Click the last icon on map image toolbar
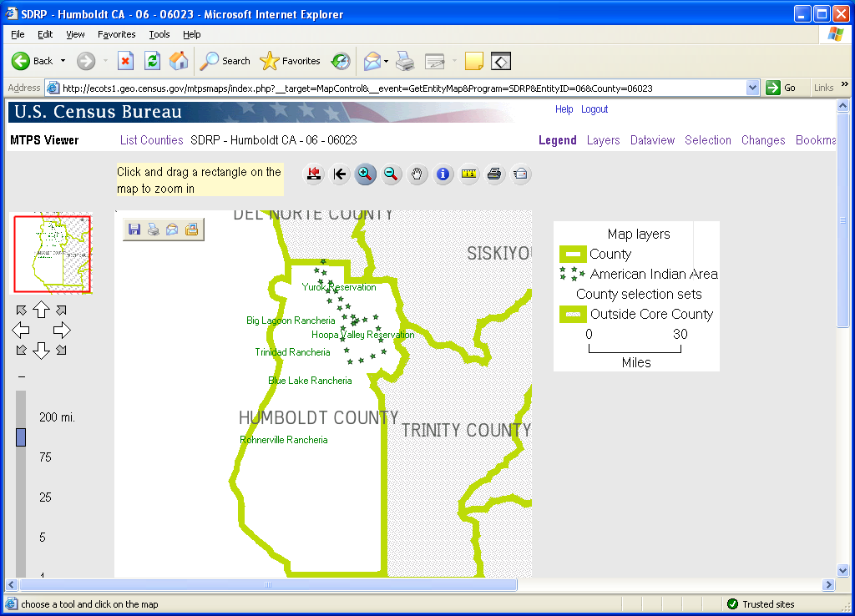This screenshot has height=616, width=855. coord(191,230)
